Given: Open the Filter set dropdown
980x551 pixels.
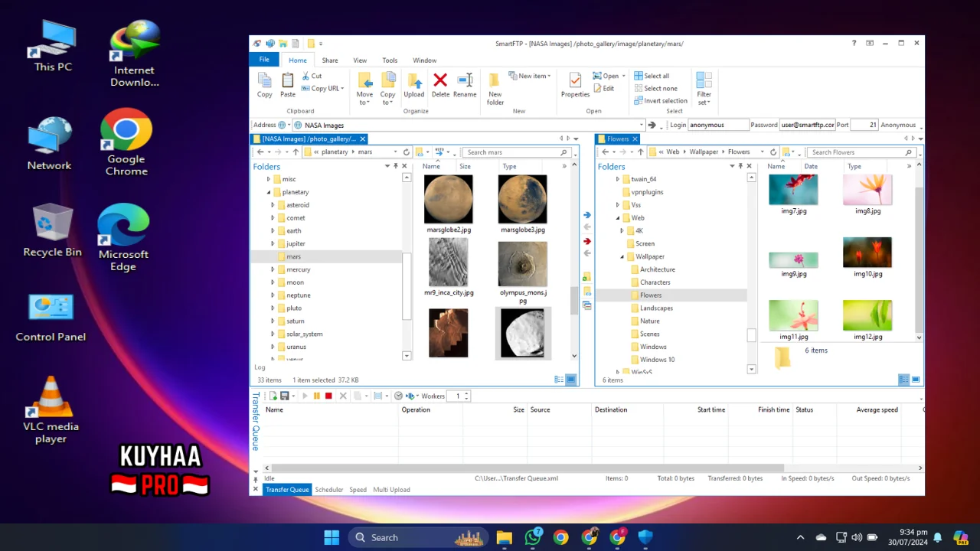Looking at the screenshot, I should click(704, 89).
